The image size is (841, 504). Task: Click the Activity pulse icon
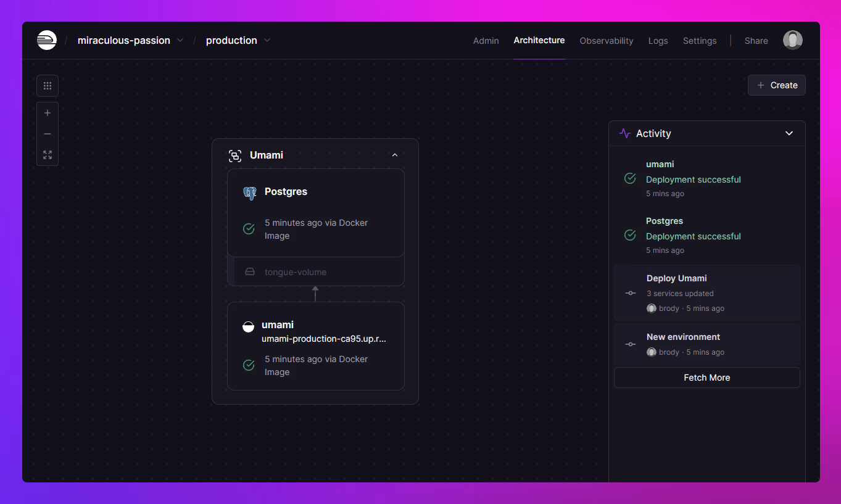625,133
